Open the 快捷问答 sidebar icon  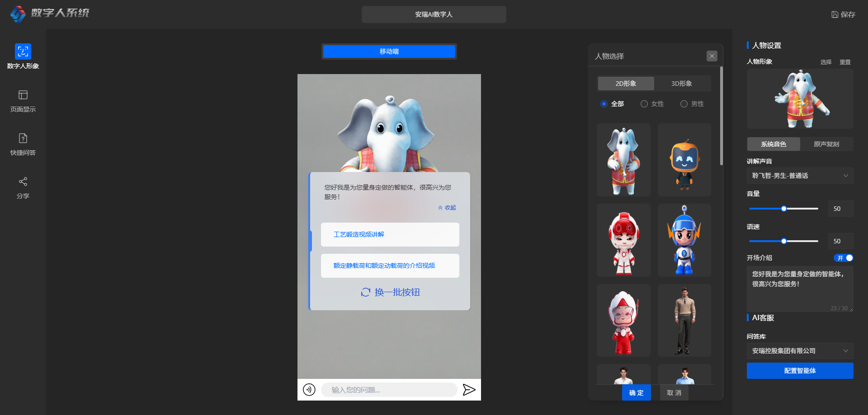point(23,138)
